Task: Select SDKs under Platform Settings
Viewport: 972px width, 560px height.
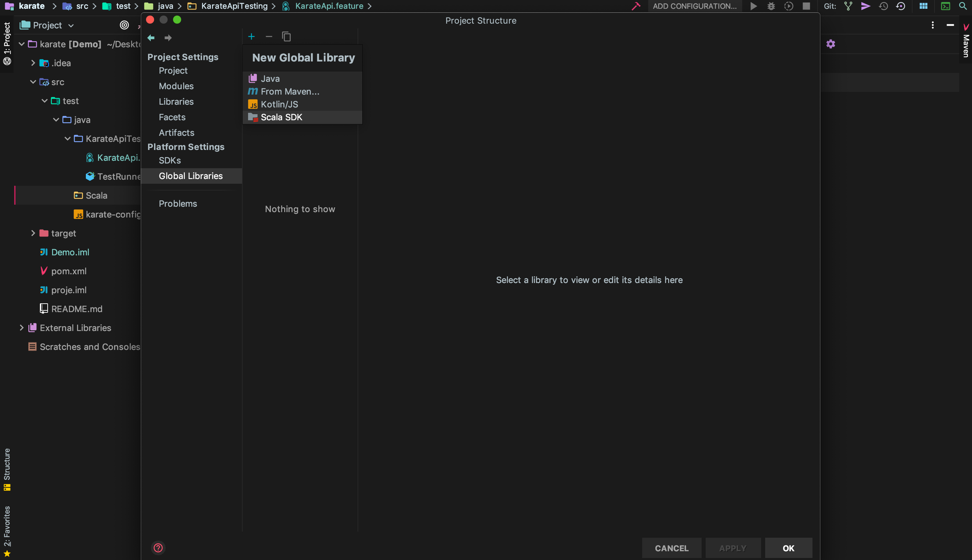Action: [x=170, y=160]
